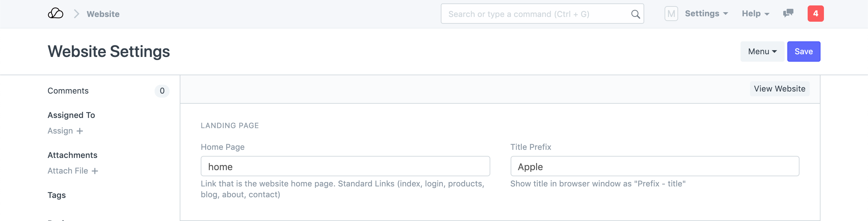Click the View Website button
This screenshot has height=221, width=868.
click(x=780, y=89)
